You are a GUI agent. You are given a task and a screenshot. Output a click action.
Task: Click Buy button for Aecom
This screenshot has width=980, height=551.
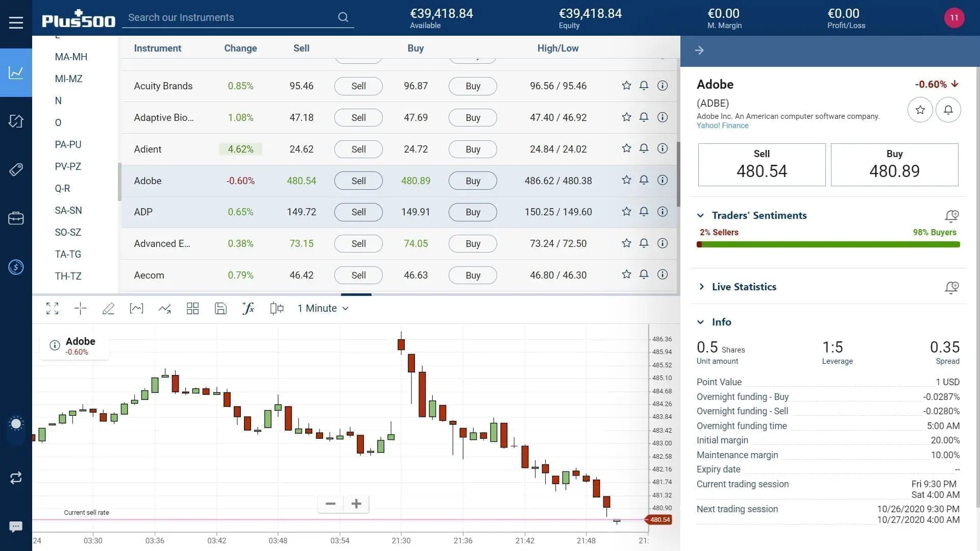pos(473,275)
